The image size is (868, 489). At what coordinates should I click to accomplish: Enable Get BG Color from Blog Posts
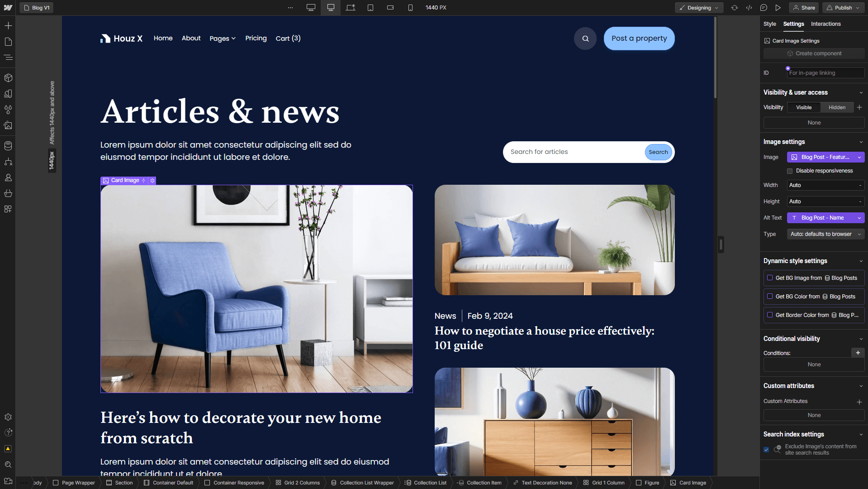coord(770,296)
